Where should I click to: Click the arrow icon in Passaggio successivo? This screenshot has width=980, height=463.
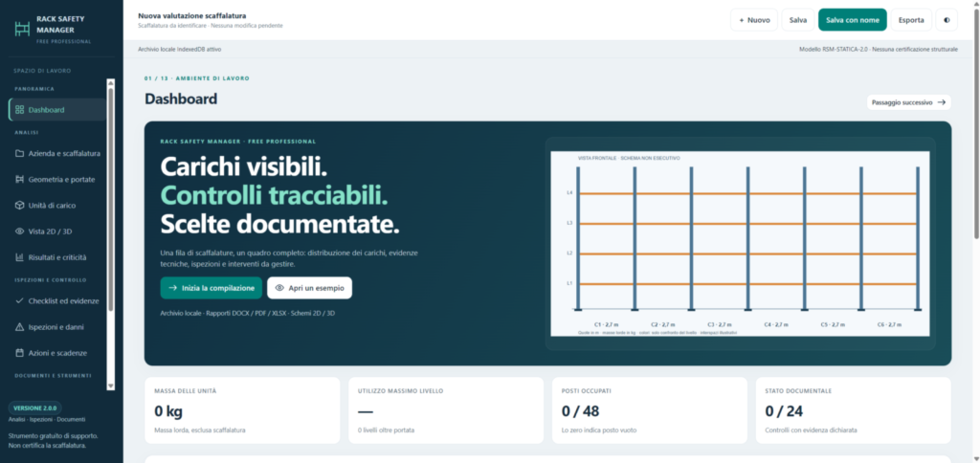[942, 102]
